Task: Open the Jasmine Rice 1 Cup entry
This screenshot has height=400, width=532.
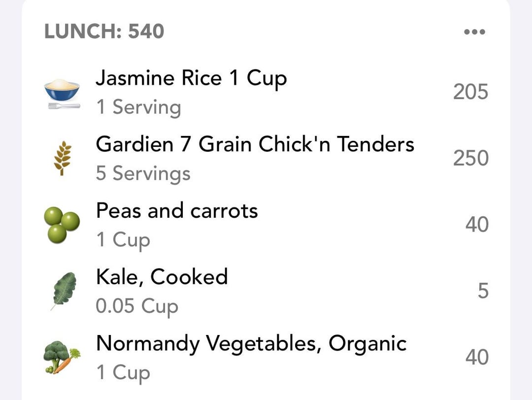Action: coord(191,78)
